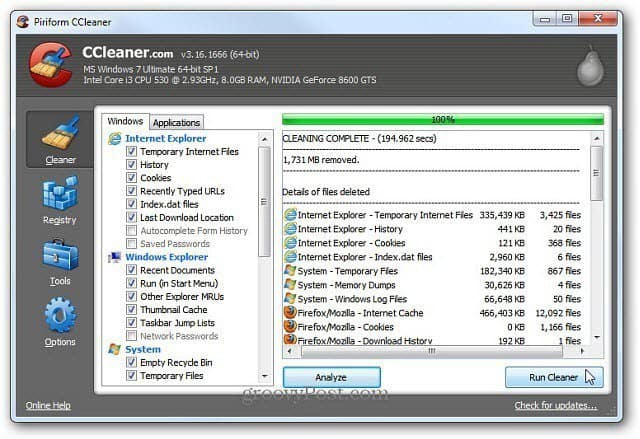
Task: Select the Internet Explorer group heading
Action: (x=166, y=138)
